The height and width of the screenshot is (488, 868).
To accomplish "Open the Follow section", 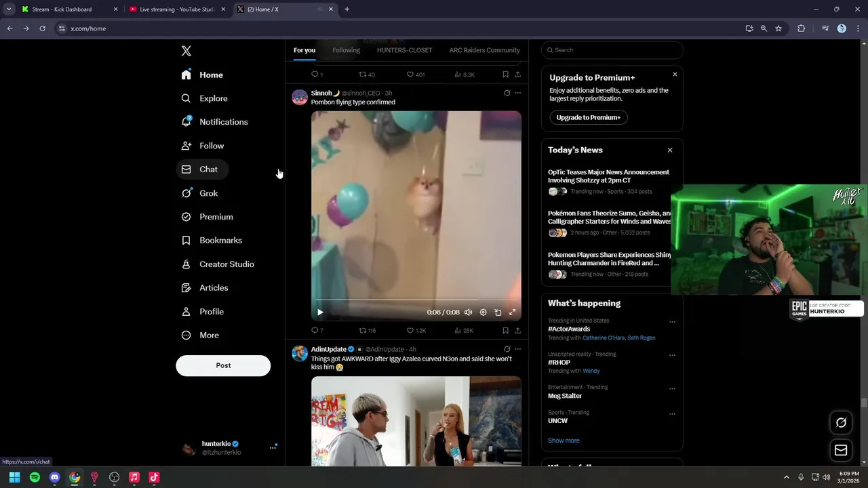I will pyautogui.click(x=203, y=146).
